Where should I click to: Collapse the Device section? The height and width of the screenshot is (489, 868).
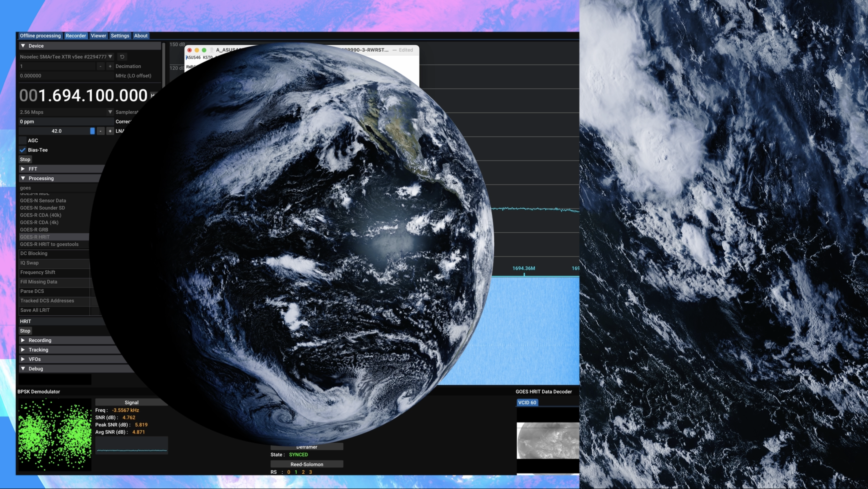pyautogui.click(x=90, y=46)
